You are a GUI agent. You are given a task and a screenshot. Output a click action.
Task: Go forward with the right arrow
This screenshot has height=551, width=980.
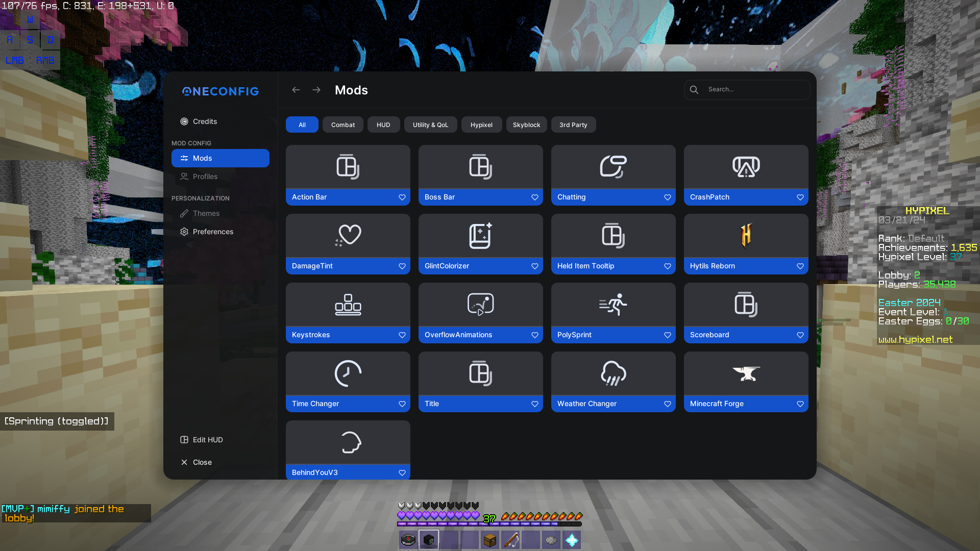click(316, 90)
